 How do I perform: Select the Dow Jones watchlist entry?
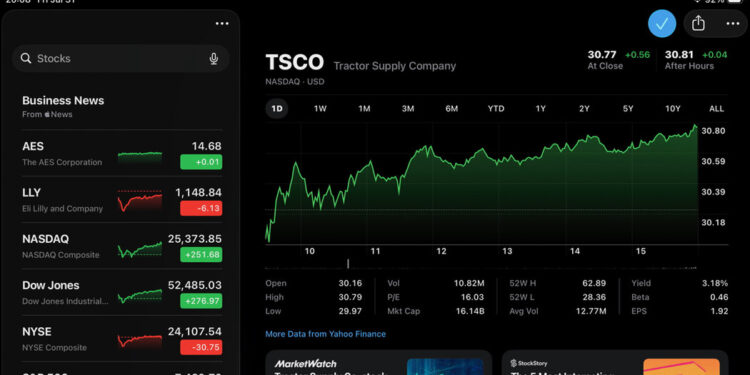[x=121, y=293]
